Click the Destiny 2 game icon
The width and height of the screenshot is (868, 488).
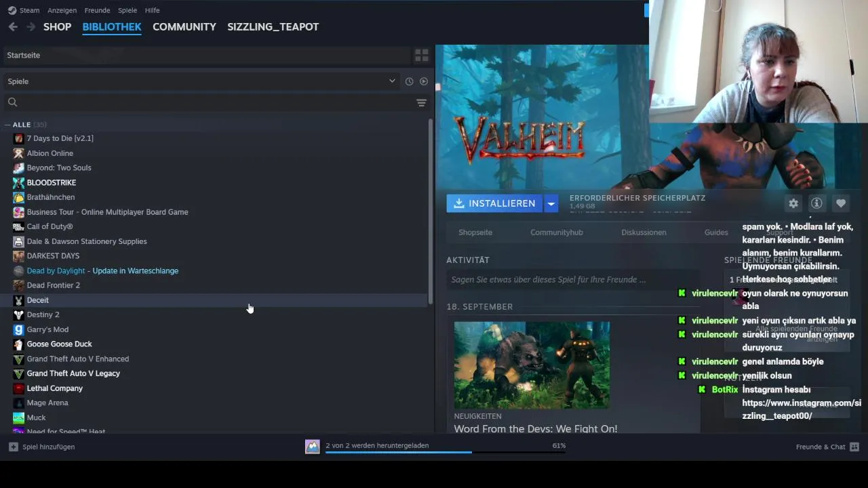point(18,314)
